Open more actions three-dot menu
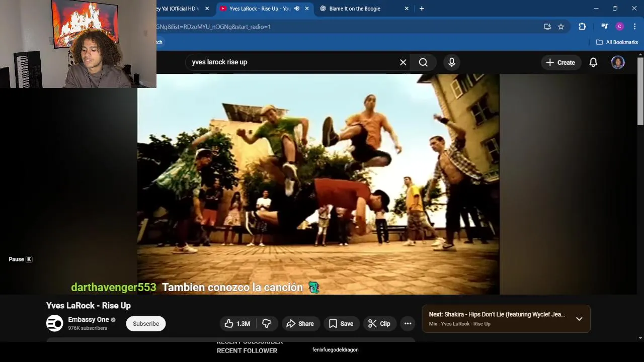 click(408, 324)
